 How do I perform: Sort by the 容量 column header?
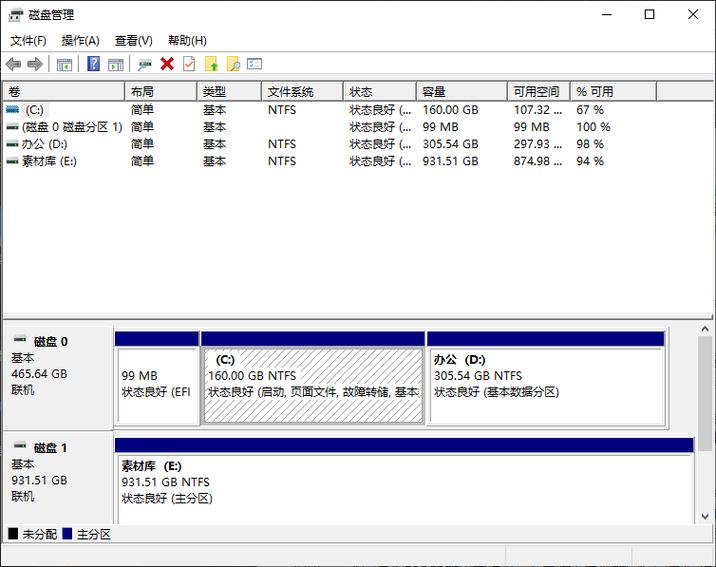462,92
